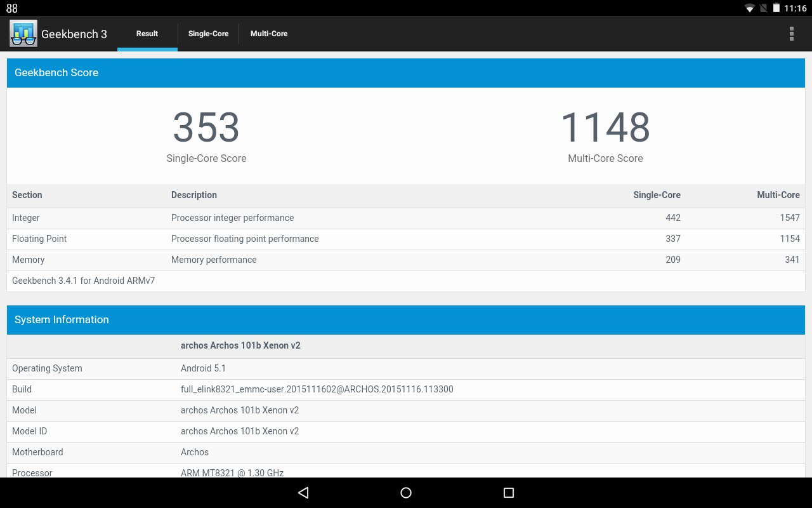The image size is (812, 508).
Task: Tap the Wi-Fi status icon
Action: click(x=750, y=8)
